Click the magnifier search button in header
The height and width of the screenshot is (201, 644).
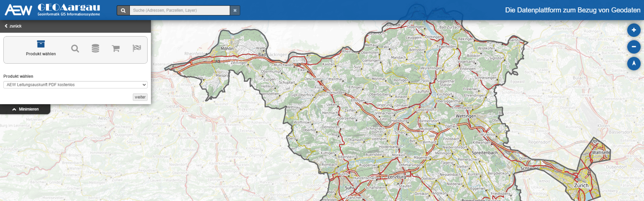pyautogui.click(x=123, y=10)
